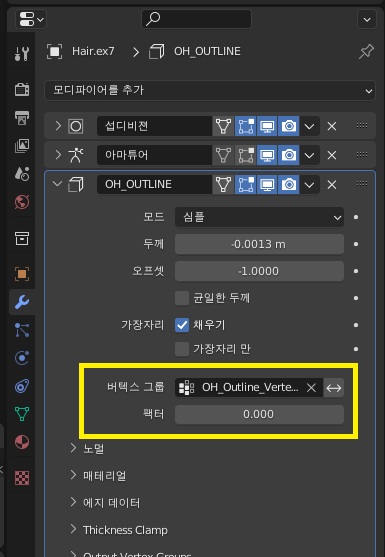
Task: Open the World properties tab
Action: [x=22, y=202]
